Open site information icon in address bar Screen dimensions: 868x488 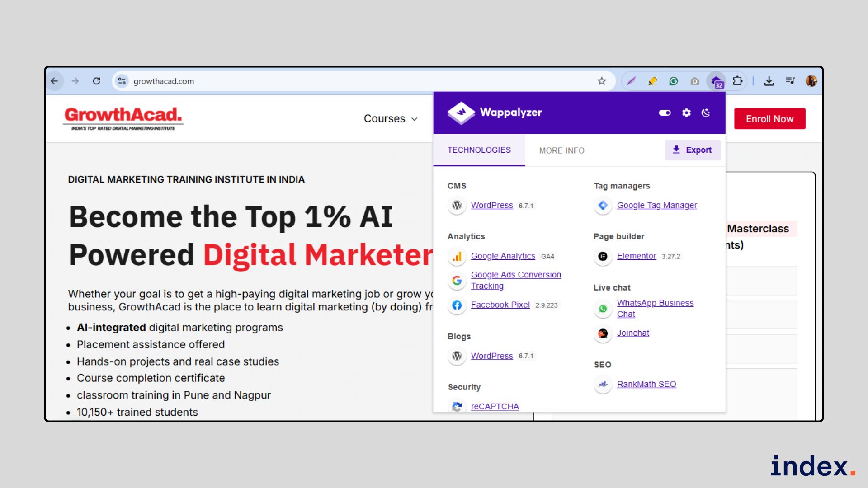click(122, 81)
